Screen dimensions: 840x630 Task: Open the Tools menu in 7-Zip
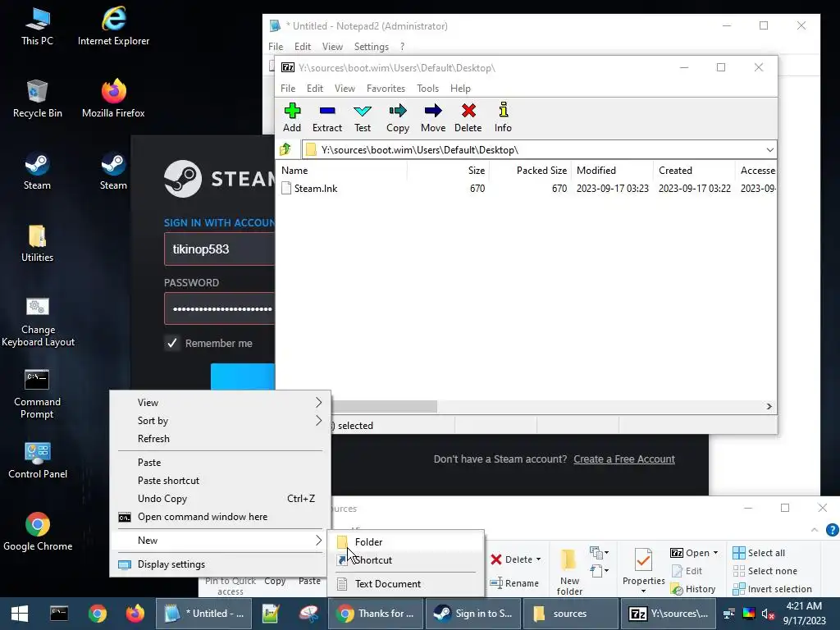427,89
